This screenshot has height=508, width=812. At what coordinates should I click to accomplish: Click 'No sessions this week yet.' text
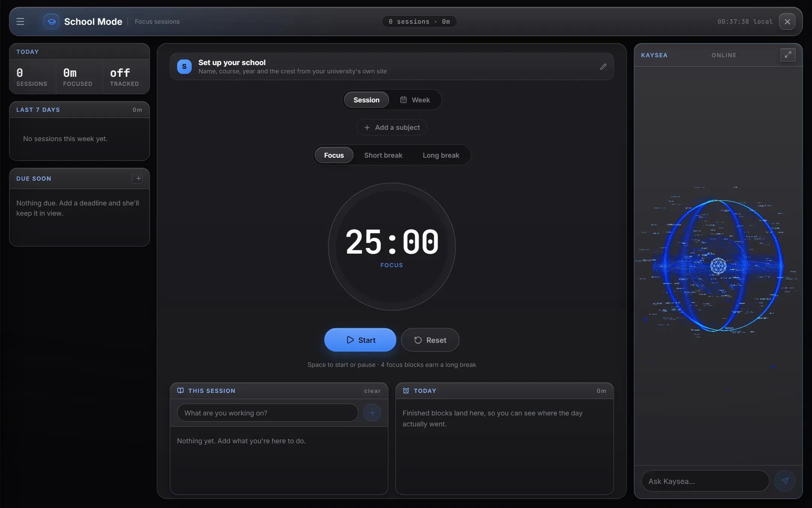point(65,138)
